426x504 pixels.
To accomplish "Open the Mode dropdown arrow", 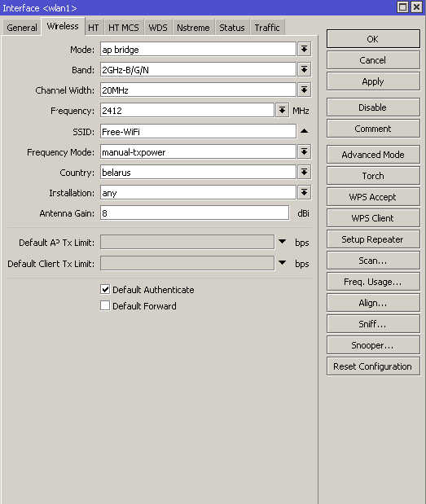I will (x=304, y=49).
